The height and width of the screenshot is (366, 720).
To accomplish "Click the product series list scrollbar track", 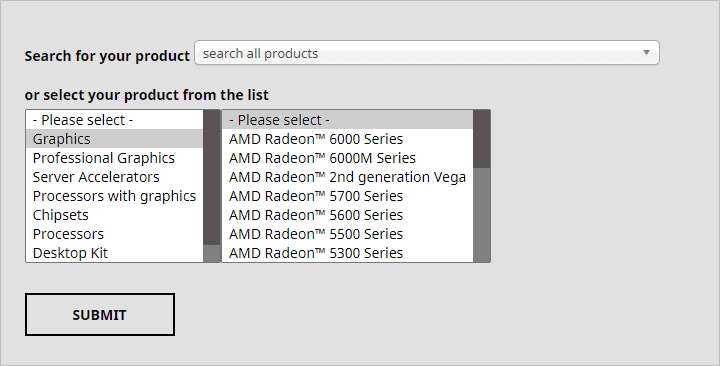I will (x=482, y=215).
